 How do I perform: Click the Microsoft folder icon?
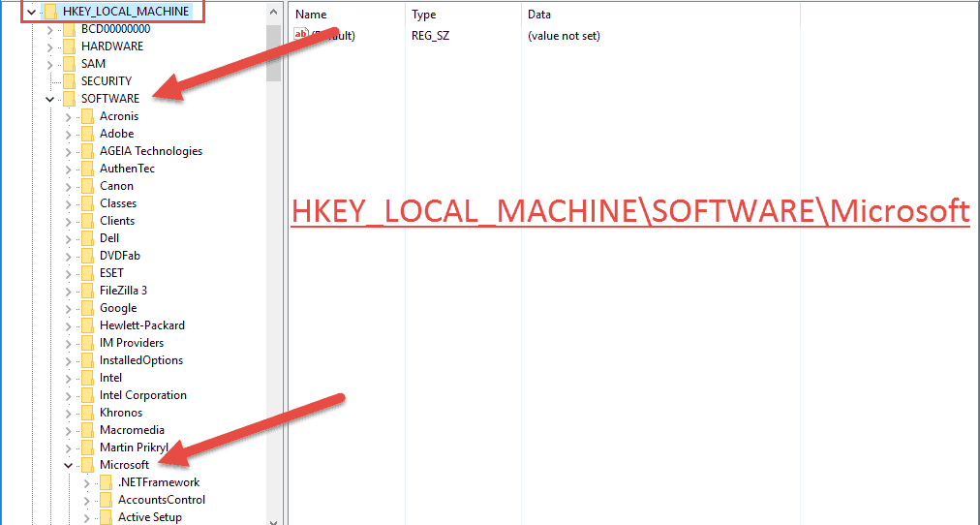point(87,465)
